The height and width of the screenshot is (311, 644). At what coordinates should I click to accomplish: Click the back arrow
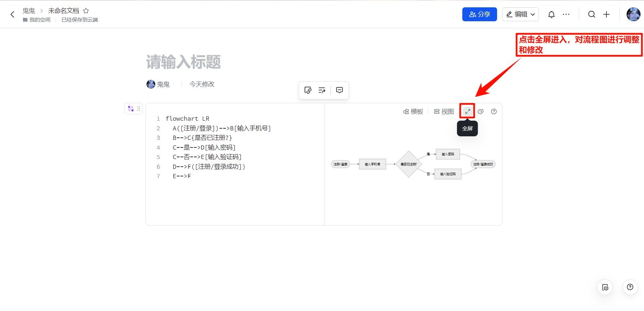pyautogui.click(x=13, y=14)
